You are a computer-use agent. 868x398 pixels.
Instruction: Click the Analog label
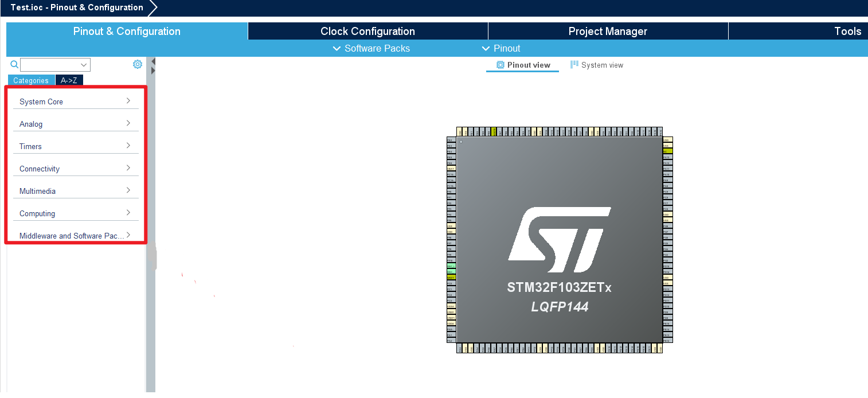(31, 124)
